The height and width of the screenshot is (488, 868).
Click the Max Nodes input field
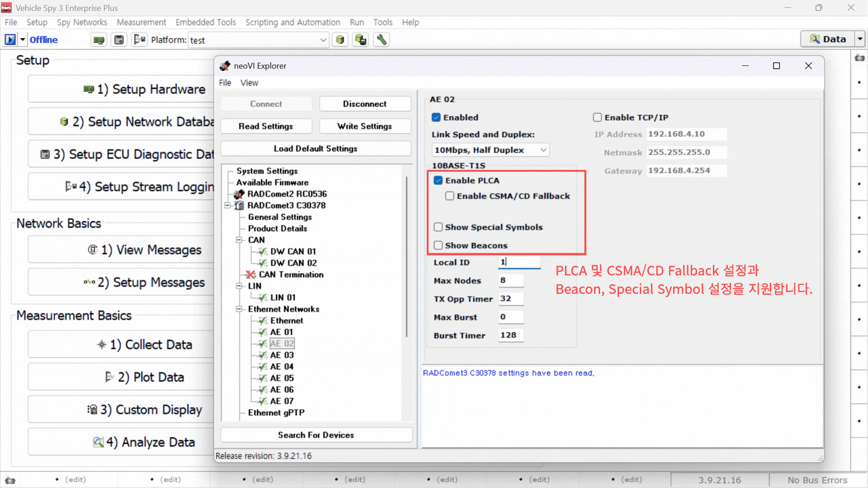coord(511,281)
